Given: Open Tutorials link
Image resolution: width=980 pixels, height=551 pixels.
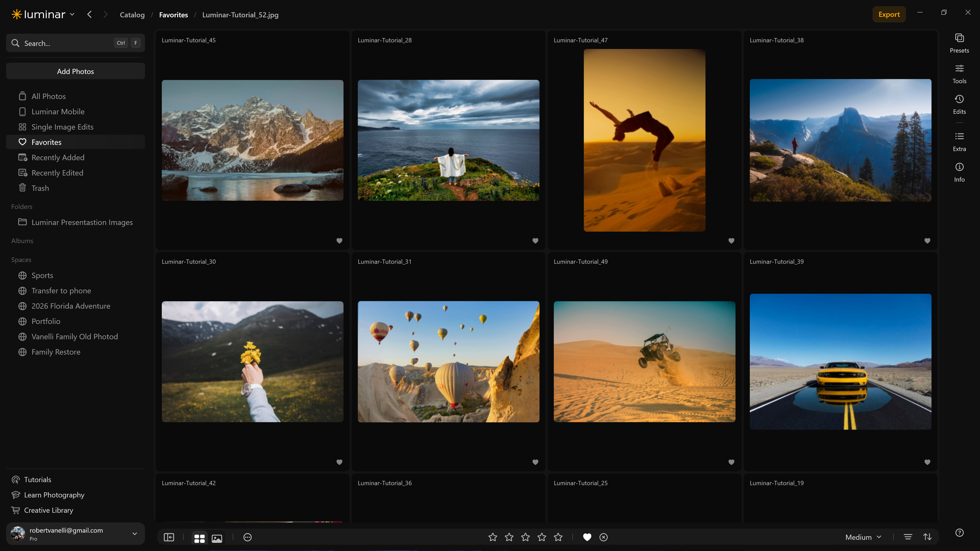Looking at the screenshot, I should [32, 480].
